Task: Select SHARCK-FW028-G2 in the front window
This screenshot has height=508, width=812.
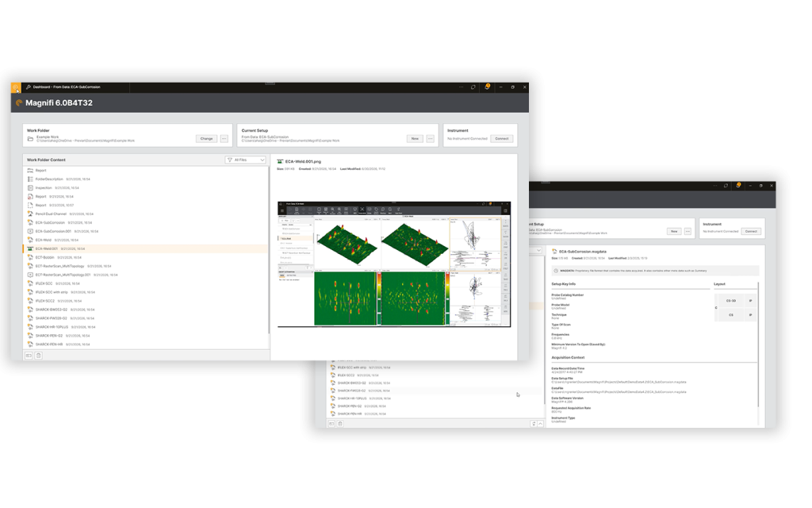Action: tap(146, 318)
